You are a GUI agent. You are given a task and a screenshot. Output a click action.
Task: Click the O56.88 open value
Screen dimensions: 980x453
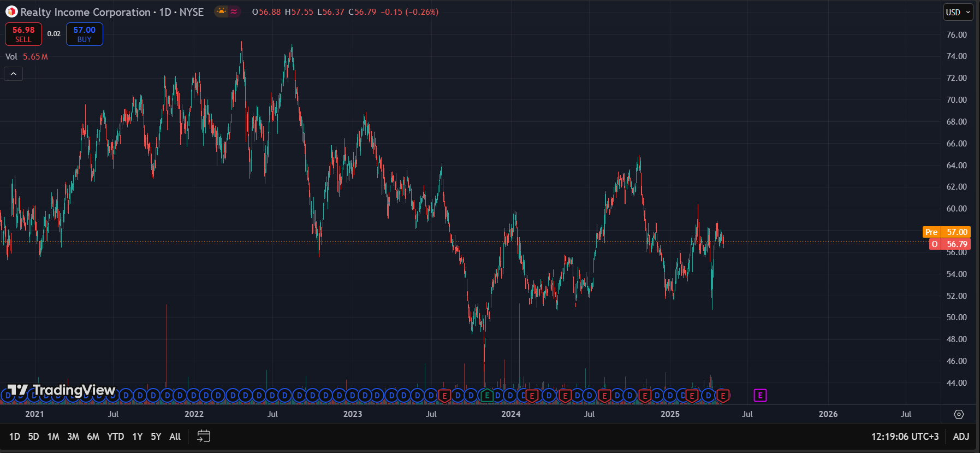266,12
